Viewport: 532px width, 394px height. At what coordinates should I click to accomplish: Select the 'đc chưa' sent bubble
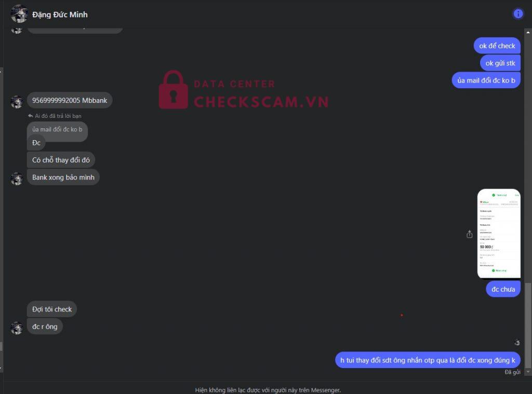click(x=503, y=289)
